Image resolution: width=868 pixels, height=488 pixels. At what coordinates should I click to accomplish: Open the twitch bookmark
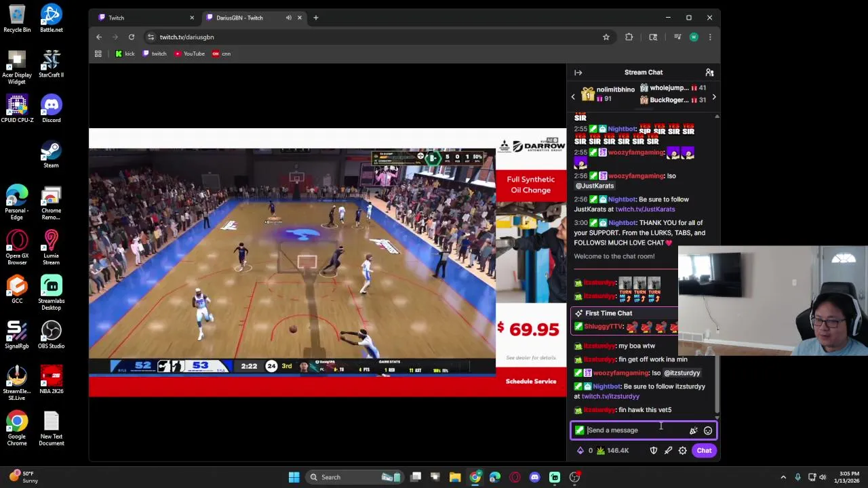155,54
